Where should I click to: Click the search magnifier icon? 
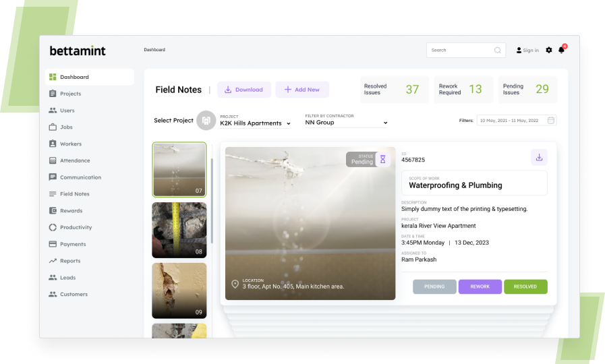(x=498, y=50)
